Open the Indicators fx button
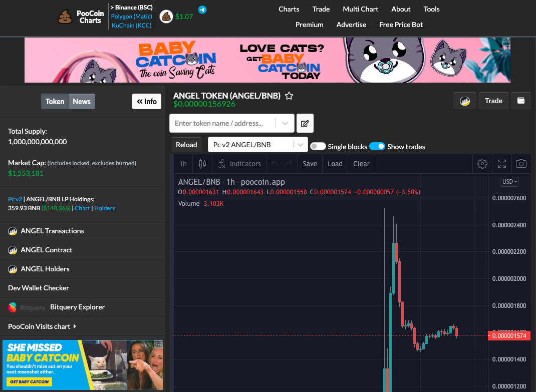 click(239, 164)
